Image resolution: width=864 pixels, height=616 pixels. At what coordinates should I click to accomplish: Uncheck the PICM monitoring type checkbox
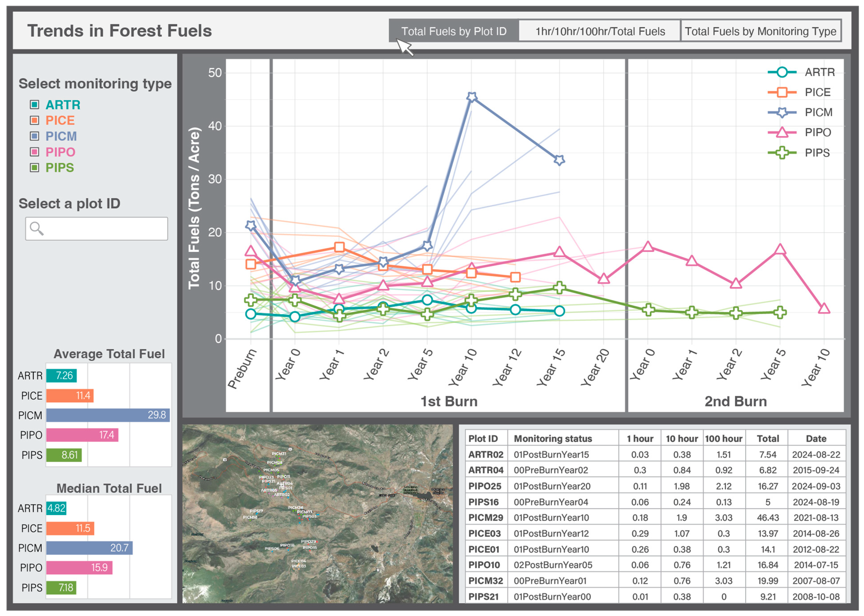tap(35, 136)
